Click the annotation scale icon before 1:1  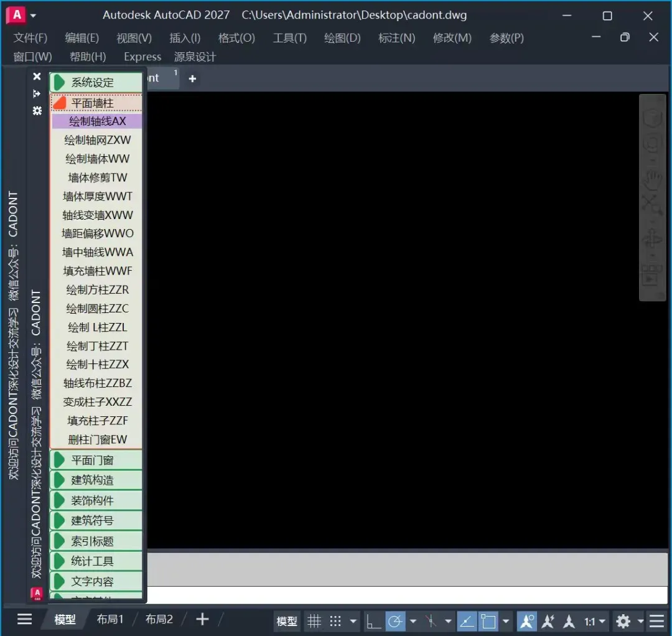coord(569,620)
